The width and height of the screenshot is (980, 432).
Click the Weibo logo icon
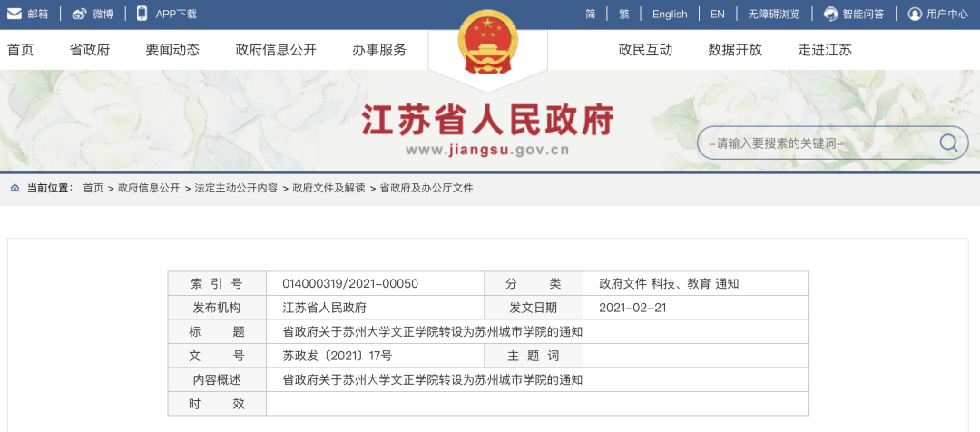pyautogui.click(x=79, y=14)
